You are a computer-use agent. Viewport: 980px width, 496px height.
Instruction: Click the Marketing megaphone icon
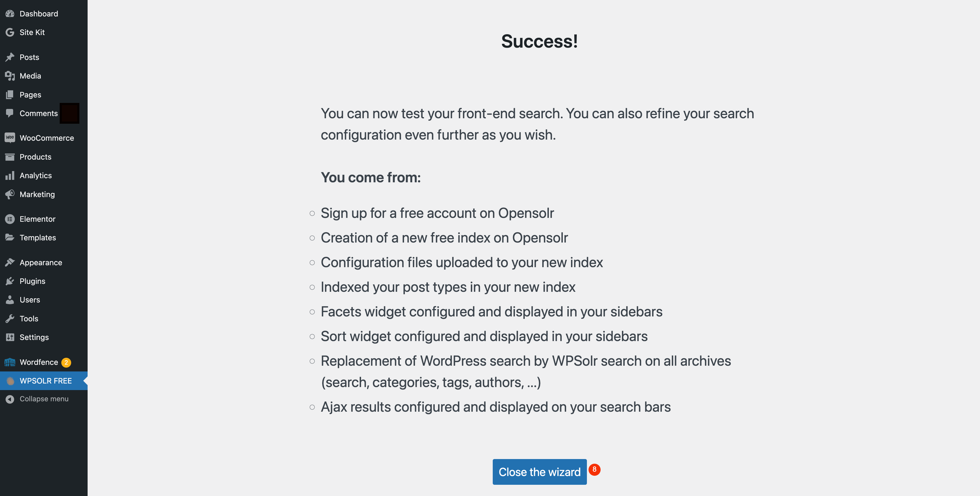(10, 194)
